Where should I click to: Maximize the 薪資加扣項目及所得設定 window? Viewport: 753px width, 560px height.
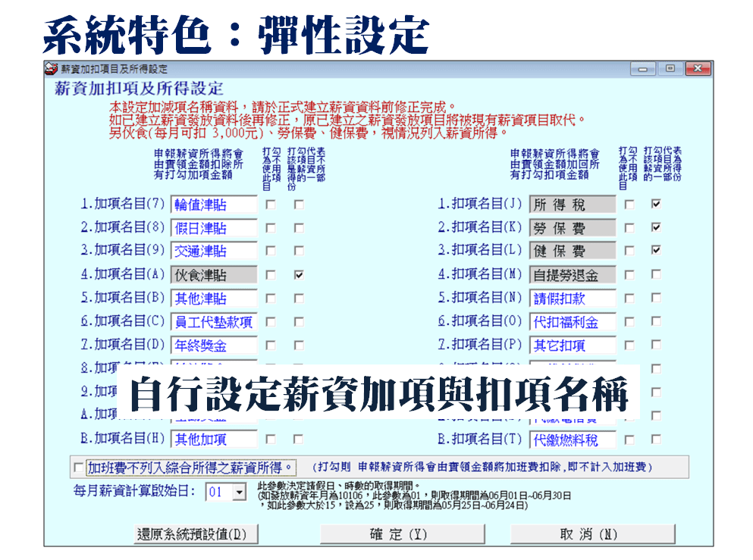pyautogui.click(x=670, y=69)
